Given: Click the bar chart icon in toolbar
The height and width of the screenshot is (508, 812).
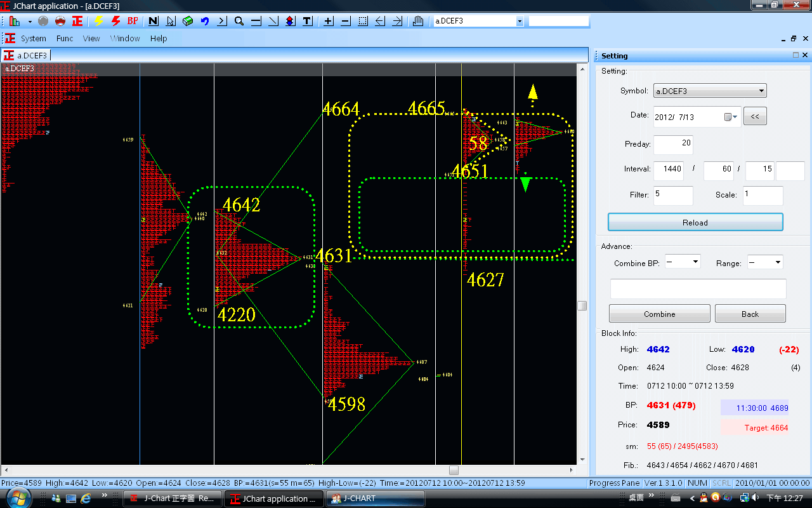Looking at the screenshot, I should tap(15, 21).
